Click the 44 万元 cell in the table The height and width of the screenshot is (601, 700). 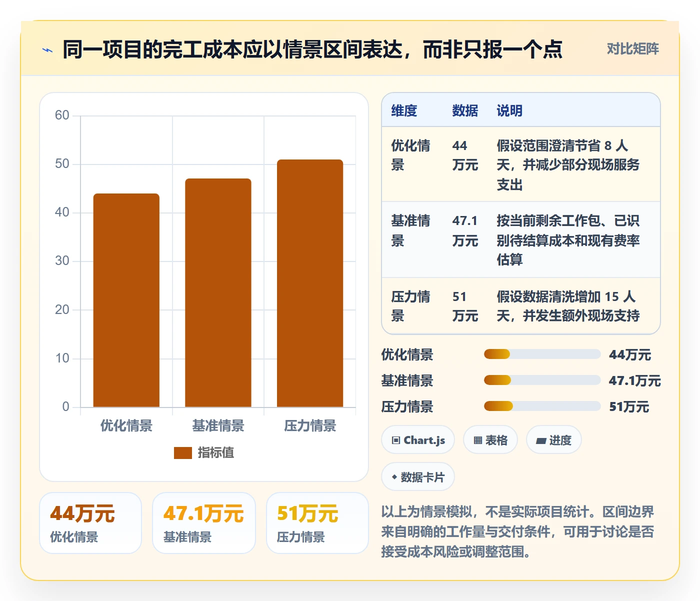(465, 155)
